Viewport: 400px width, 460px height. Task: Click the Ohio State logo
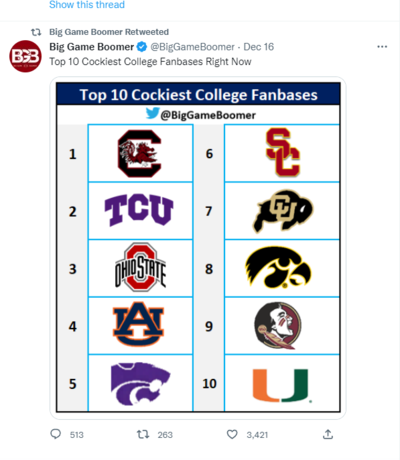coord(140,268)
